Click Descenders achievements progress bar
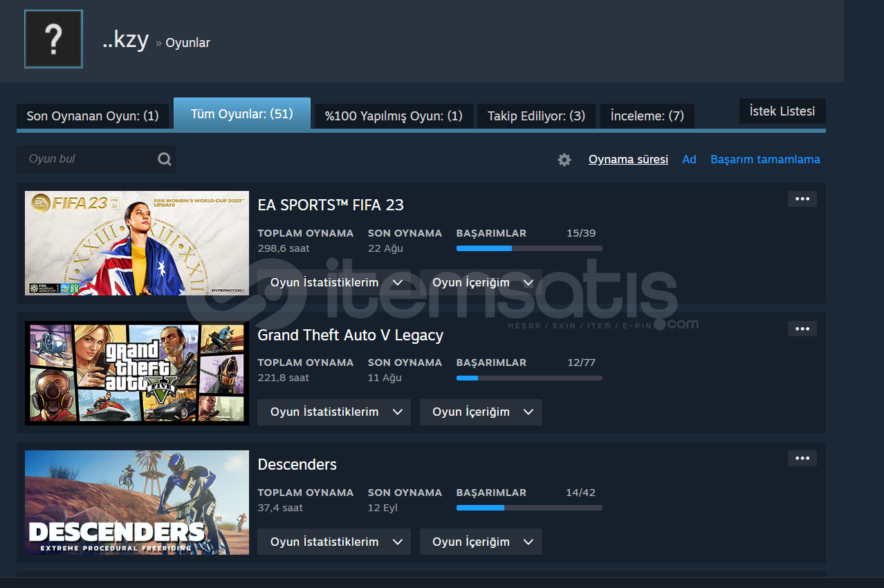Viewport: 884px width, 588px height. point(529,508)
